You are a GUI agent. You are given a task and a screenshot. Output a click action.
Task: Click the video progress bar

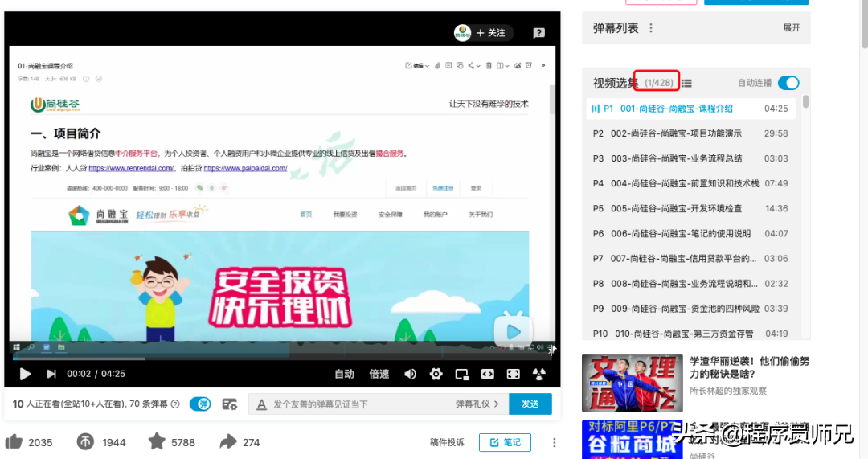click(x=282, y=359)
